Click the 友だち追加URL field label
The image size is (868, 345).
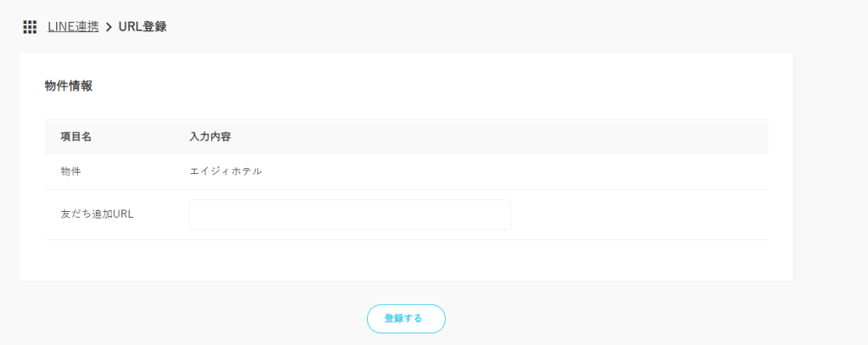pos(97,214)
